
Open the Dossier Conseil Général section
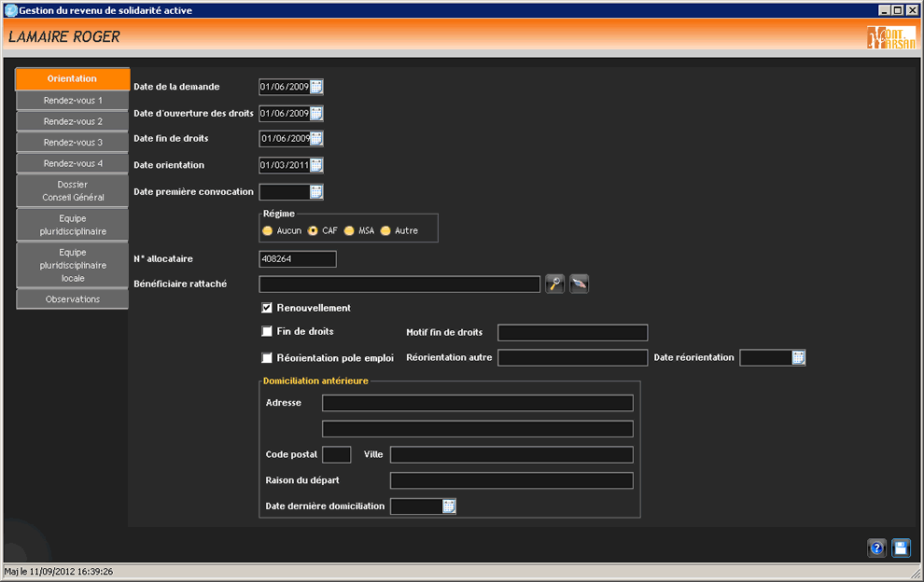[73, 191]
